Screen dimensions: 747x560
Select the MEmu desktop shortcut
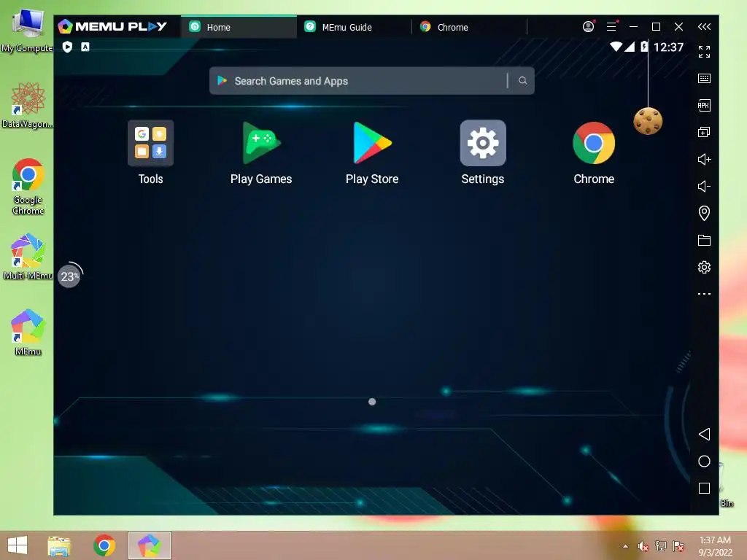pos(28,332)
